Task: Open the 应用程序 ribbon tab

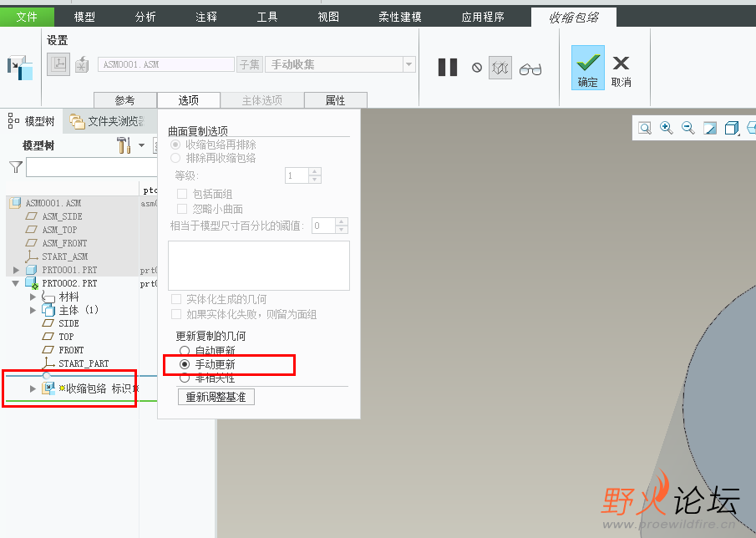Action: (483, 17)
